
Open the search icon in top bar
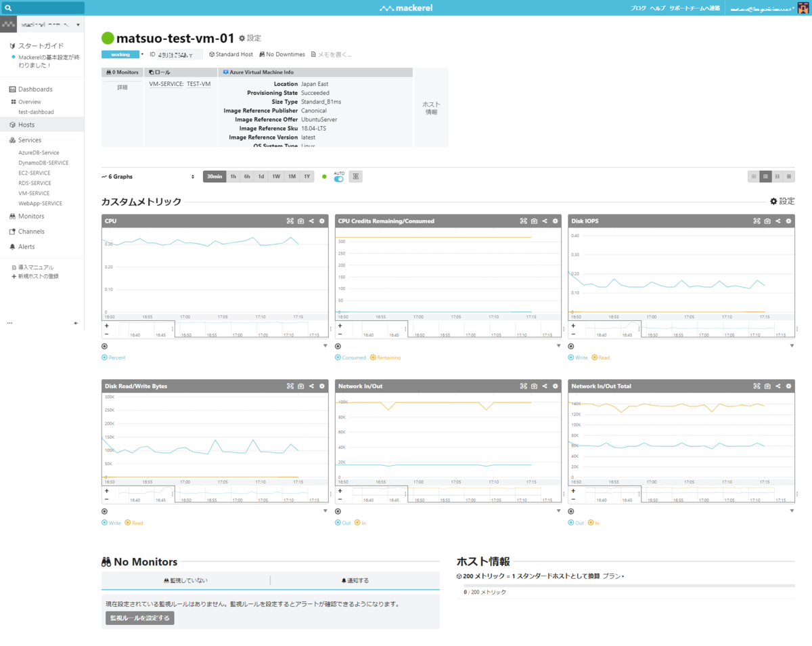(8, 8)
